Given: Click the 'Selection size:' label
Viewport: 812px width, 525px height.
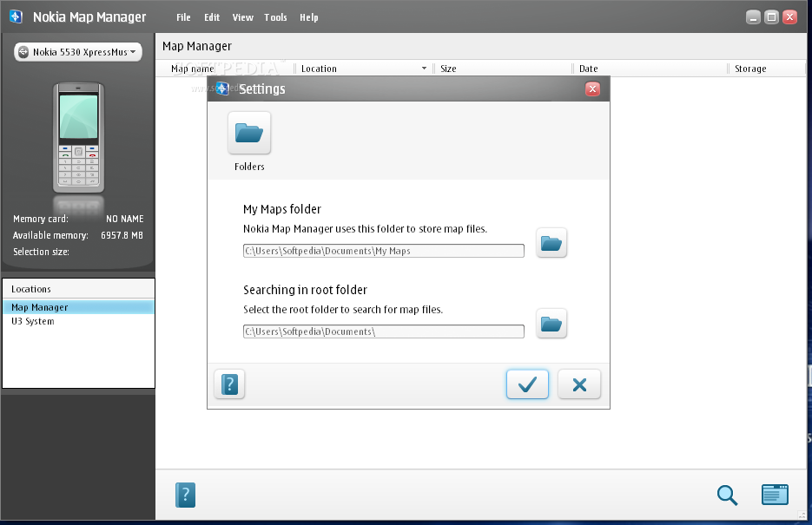Looking at the screenshot, I should [x=41, y=252].
